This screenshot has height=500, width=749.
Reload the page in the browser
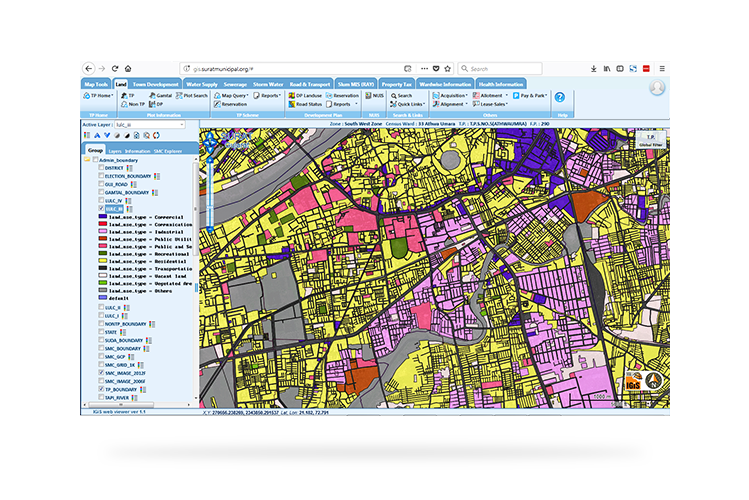pyautogui.click(x=115, y=69)
